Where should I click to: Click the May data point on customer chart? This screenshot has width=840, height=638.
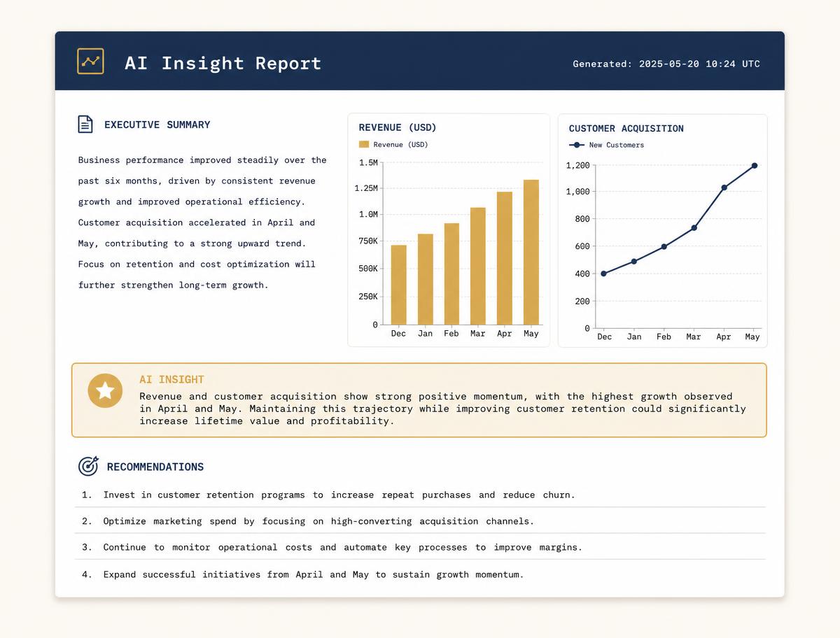(x=755, y=166)
